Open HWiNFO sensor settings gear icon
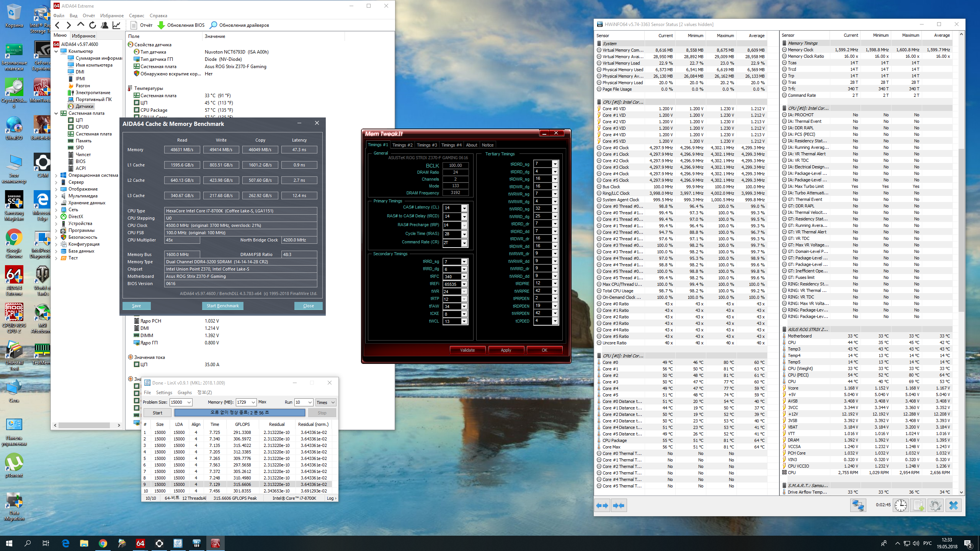 coord(935,505)
